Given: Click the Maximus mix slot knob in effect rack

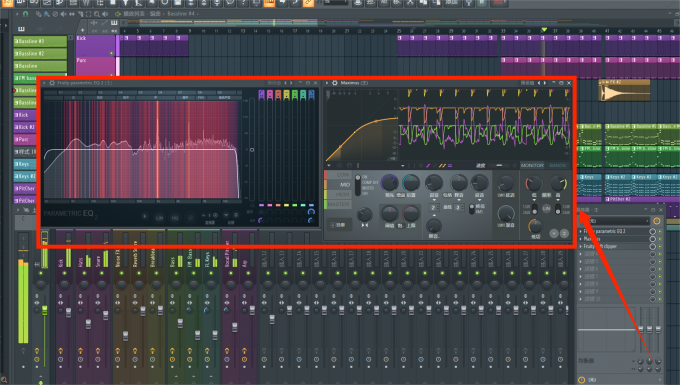Looking at the screenshot, I should [653, 239].
